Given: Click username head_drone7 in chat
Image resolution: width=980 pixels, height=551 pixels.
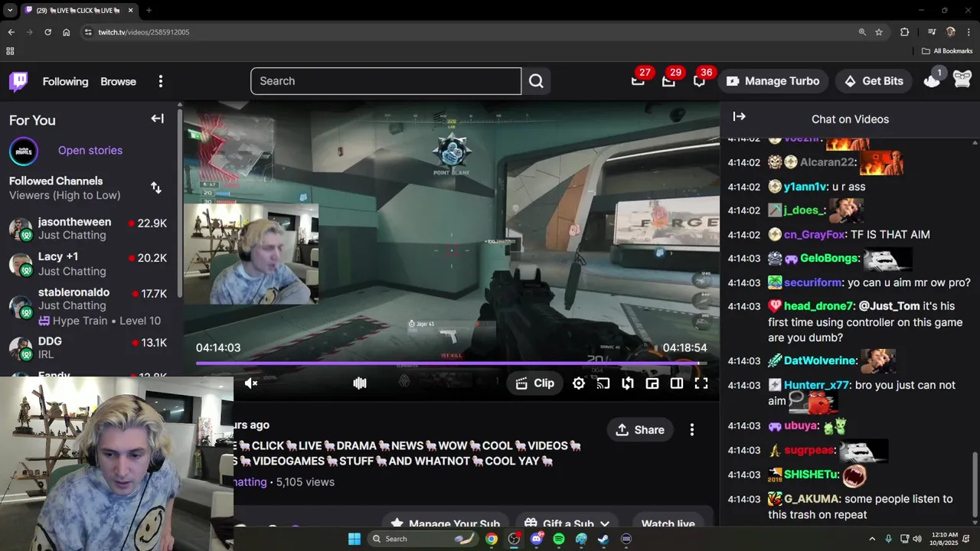Looking at the screenshot, I should (818, 306).
